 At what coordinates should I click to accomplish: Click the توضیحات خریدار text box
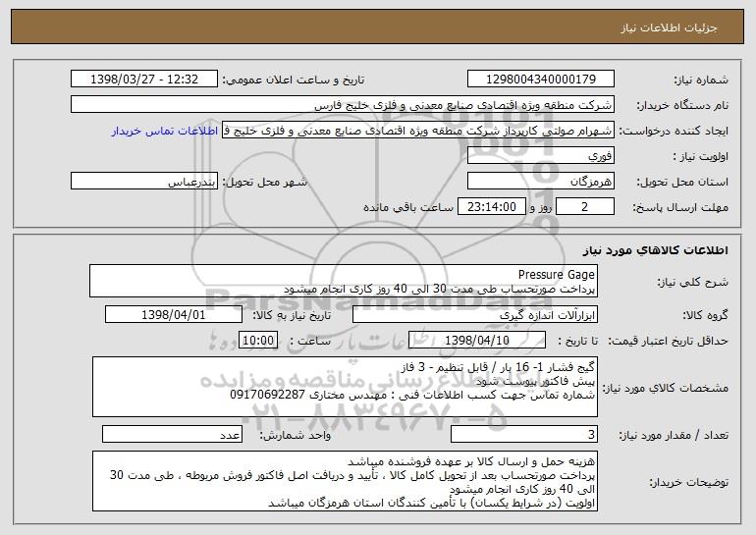tap(345, 481)
